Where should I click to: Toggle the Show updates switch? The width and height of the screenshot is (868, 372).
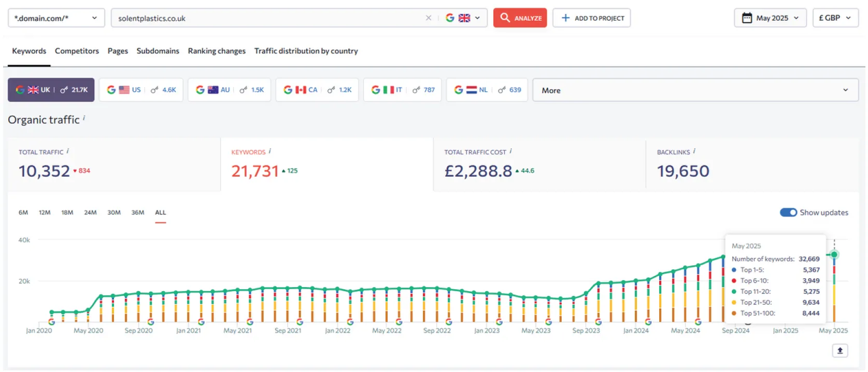[789, 212]
